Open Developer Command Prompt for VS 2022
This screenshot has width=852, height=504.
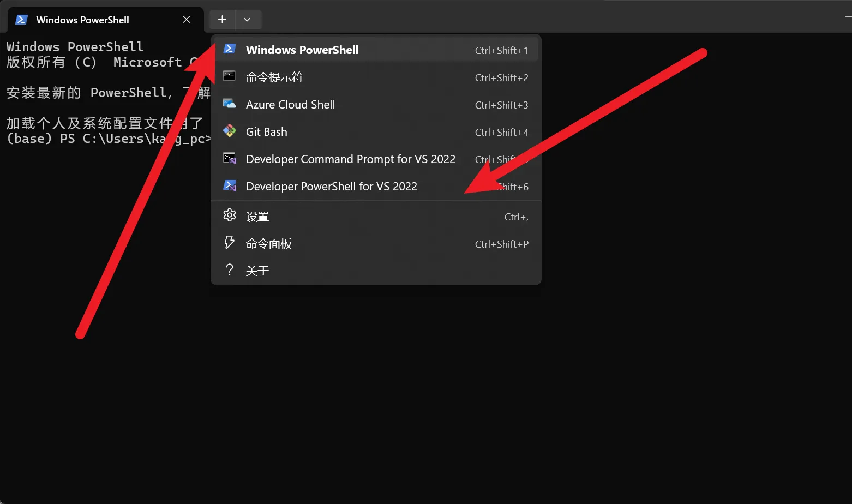pyautogui.click(x=376, y=159)
